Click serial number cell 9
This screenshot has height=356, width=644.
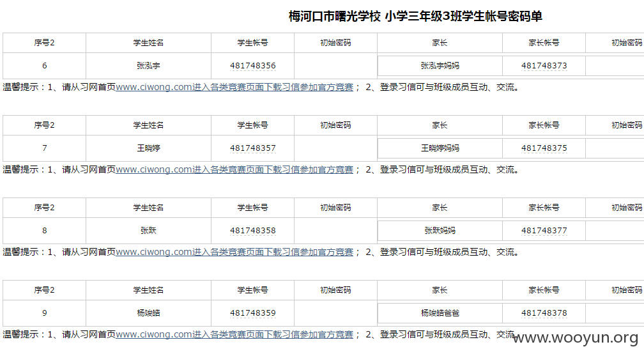click(x=44, y=313)
